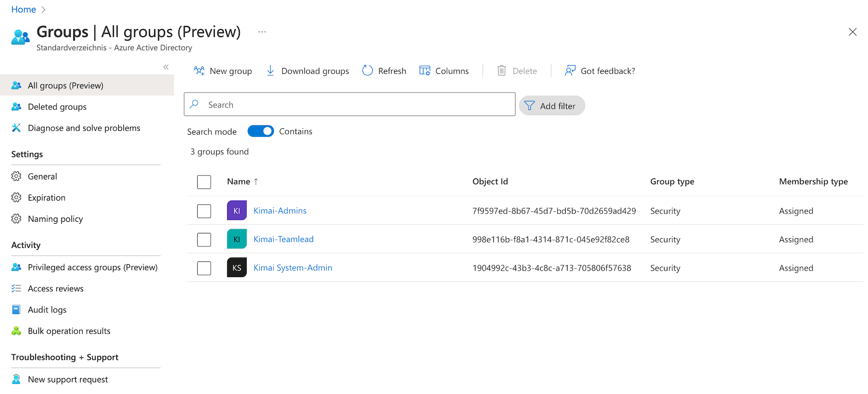Click the Audit logs book icon
Viewport: 868px width, 394px height.
click(x=16, y=310)
